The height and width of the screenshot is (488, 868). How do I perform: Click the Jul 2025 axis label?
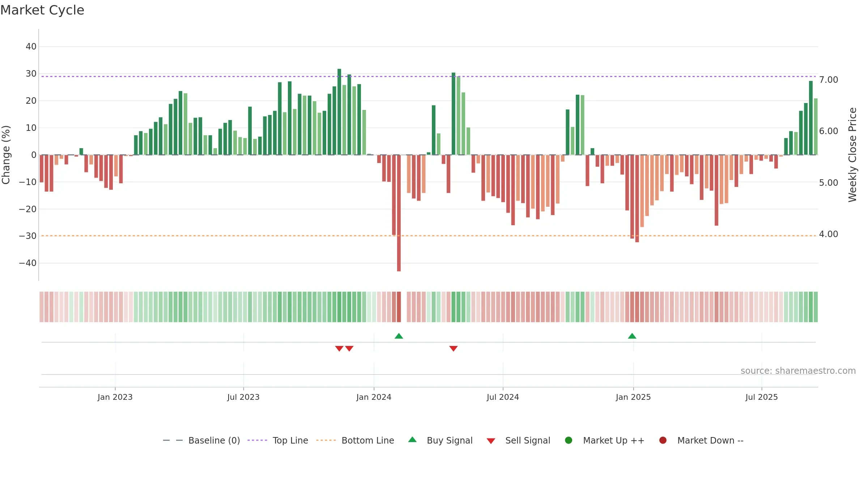tap(762, 397)
